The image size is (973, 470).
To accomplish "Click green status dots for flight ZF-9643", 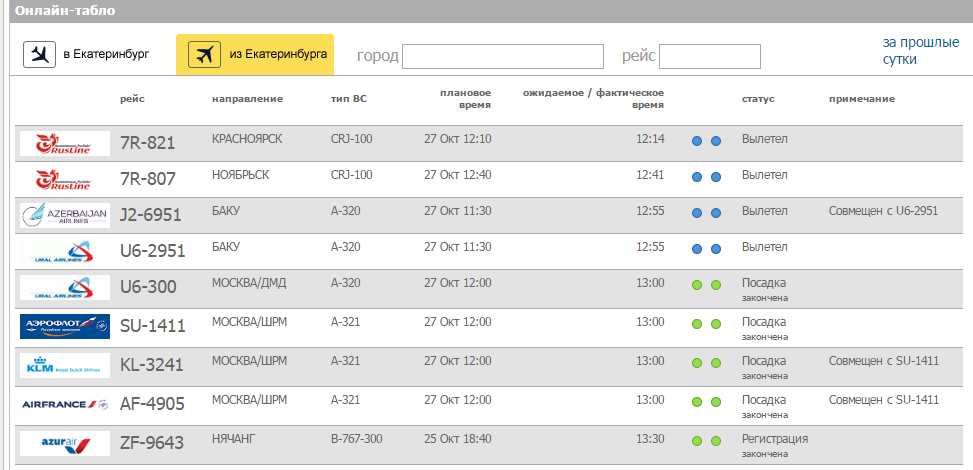I will [706, 441].
